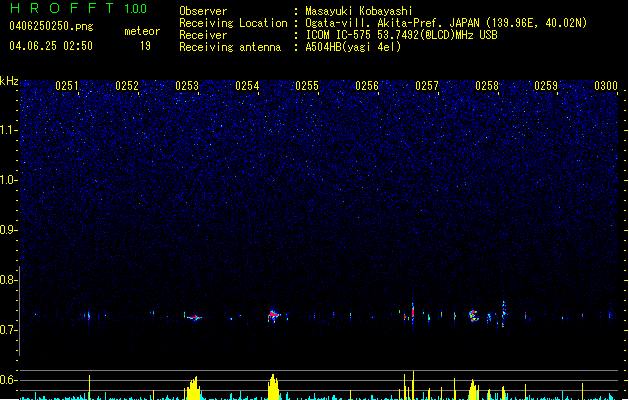Click the round echo cluster before 0258
The height and width of the screenshot is (400, 629).
coord(474,316)
